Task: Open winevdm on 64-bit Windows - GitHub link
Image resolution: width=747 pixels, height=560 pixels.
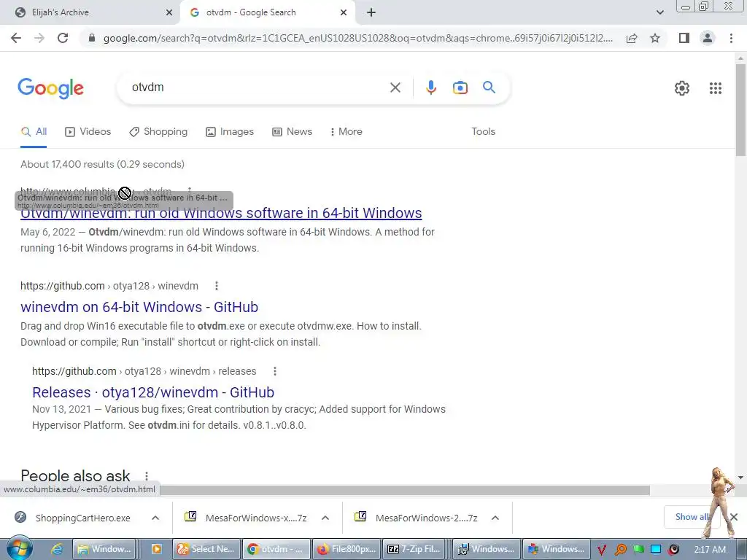Action: click(139, 307)
